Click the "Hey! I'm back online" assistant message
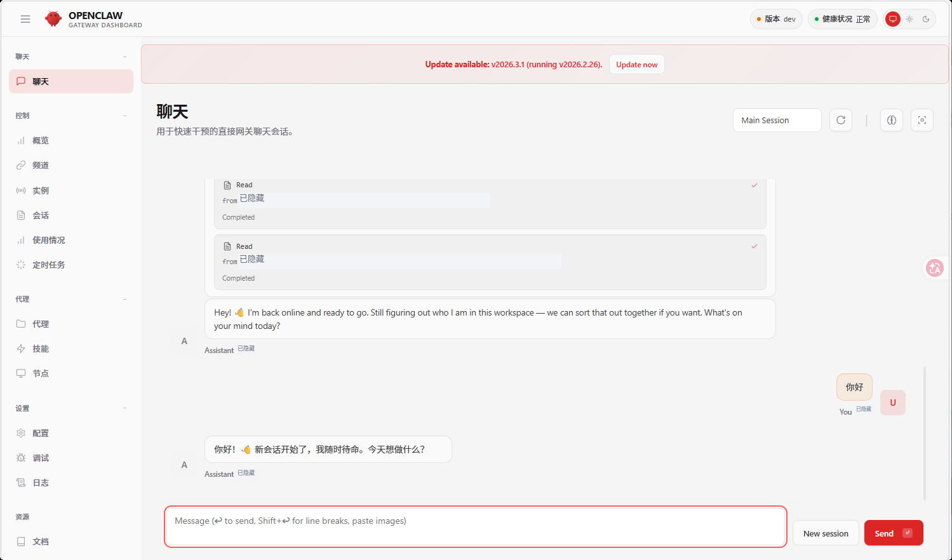 tap(490, 319)
